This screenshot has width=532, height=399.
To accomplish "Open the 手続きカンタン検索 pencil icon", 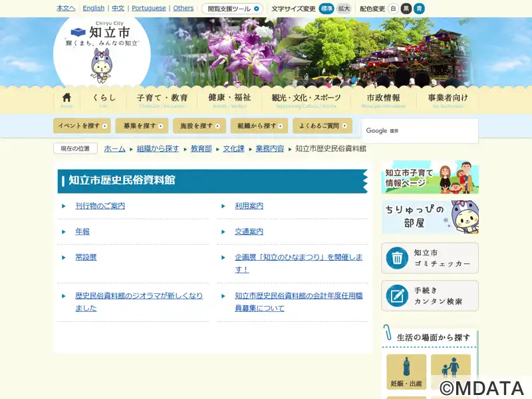I will point(397,296).
